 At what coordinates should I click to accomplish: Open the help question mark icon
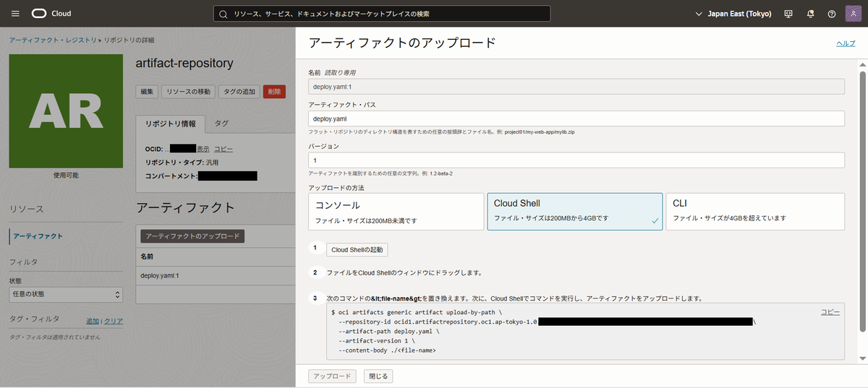click(x=832, y=14)
